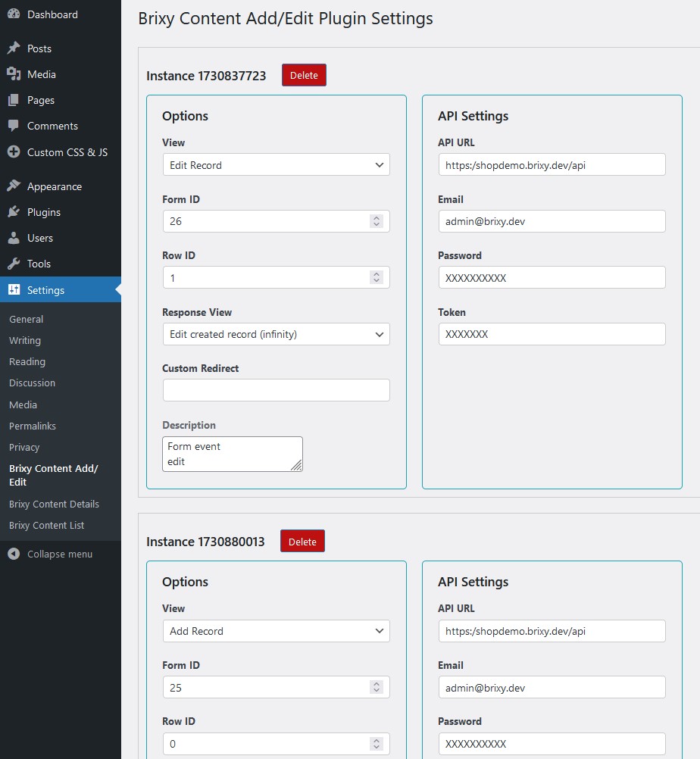This screenshot has height=759, width=700.
Task: Open Media settings submenu item
Action: 23,404
